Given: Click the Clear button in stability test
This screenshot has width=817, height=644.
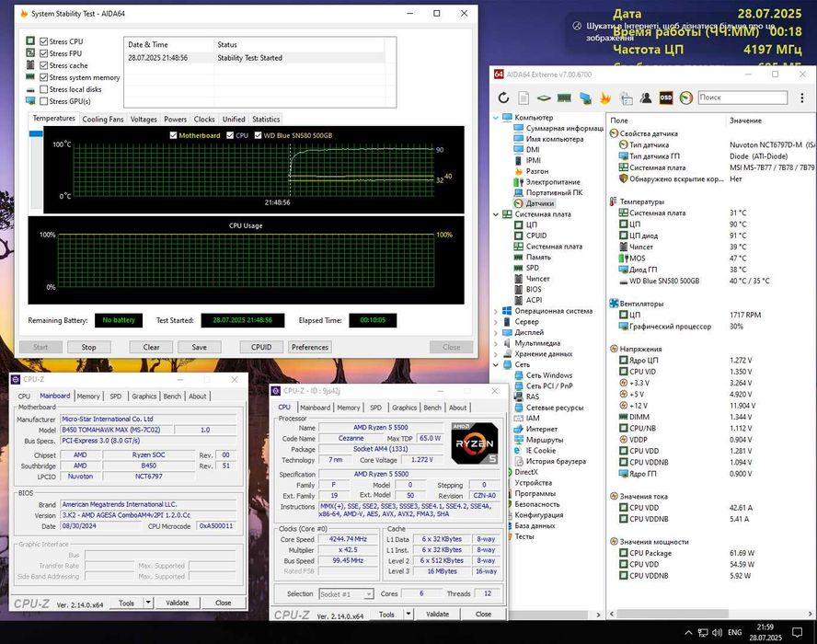Looking at the screenshot, I should coord(151,347).
